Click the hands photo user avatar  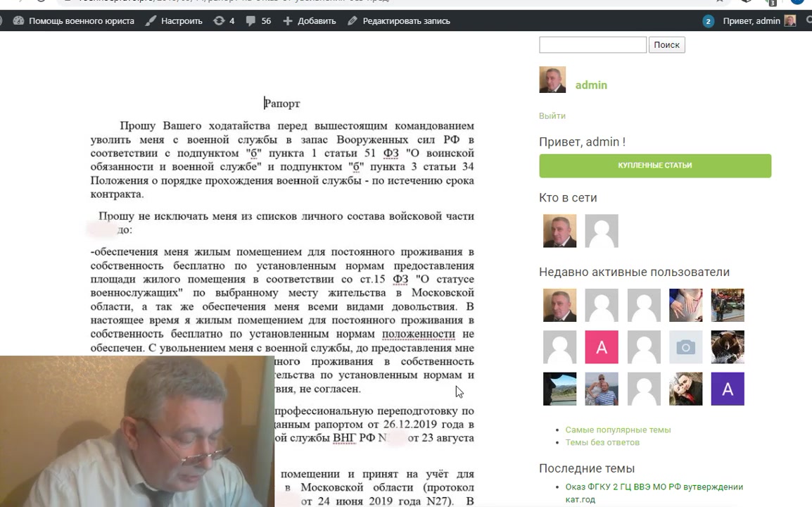click(x=685, y=306)
